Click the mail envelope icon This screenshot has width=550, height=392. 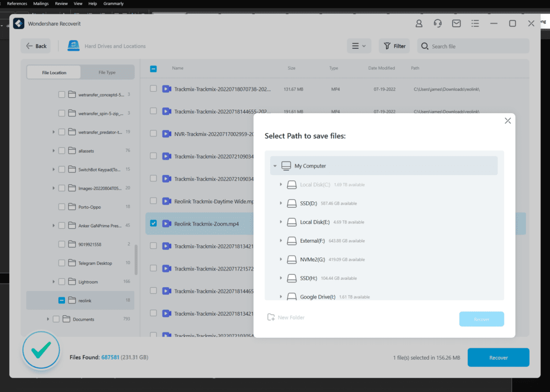(456, 24)
